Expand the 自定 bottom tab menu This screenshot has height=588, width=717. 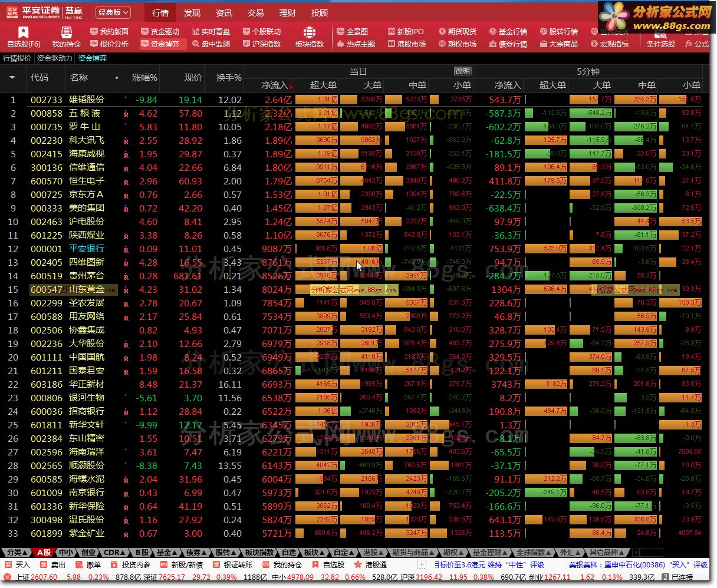click(344, 553)
